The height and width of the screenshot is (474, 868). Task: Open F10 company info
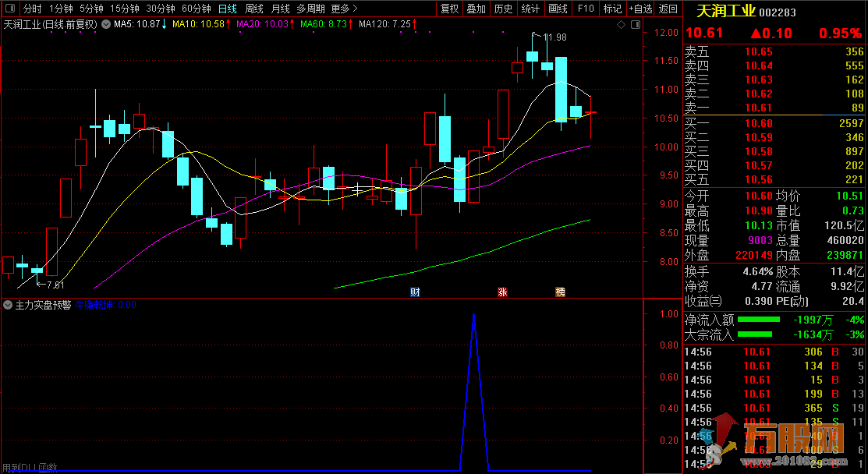coord(585,9)
